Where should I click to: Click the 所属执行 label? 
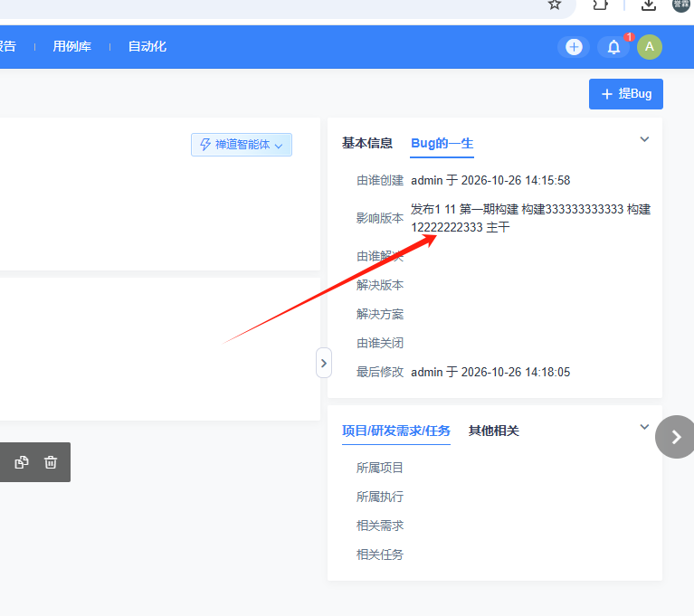click(380, 497)
